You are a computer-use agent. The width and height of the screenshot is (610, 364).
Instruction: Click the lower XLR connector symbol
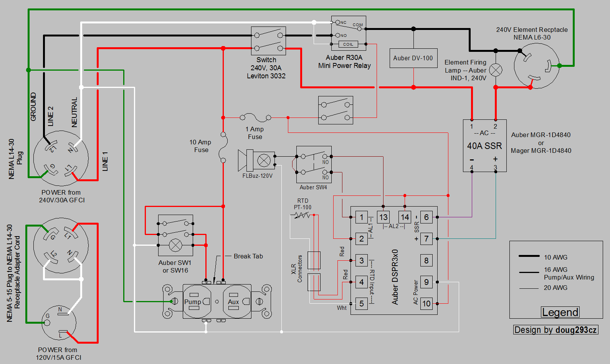point(314,282)
